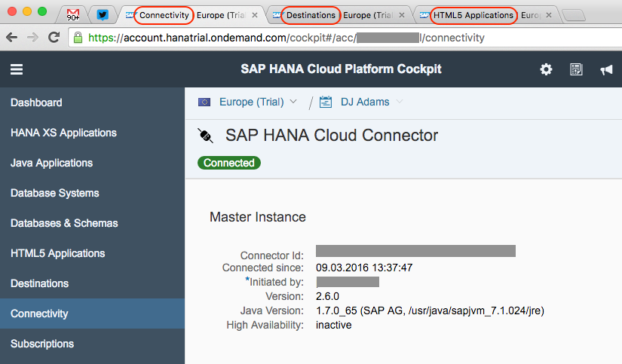Open the pinned Twitter tab icon
The height and width of the screenshot is (364, 622).
(103, 14)
